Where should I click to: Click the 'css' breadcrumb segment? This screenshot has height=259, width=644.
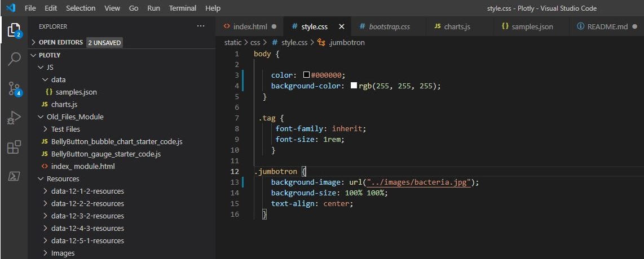tap(255, 42)
